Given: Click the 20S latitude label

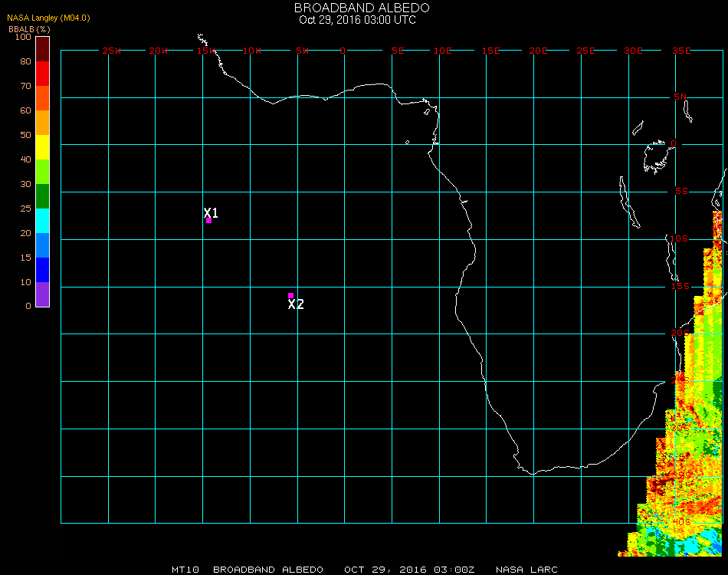Looking at the screenshot, I should [680, 333].
